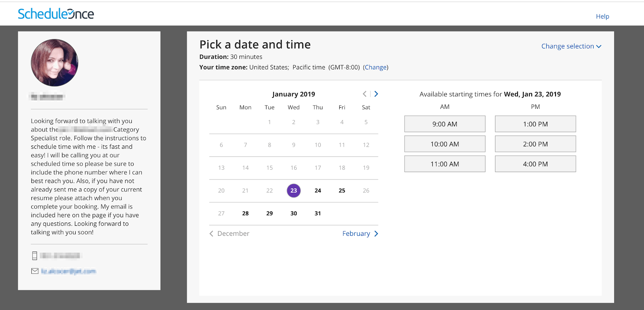This screenshot has width=644, height=310.
Task: Navigate to February using the bottom link
Action: [x=360, y=234]
